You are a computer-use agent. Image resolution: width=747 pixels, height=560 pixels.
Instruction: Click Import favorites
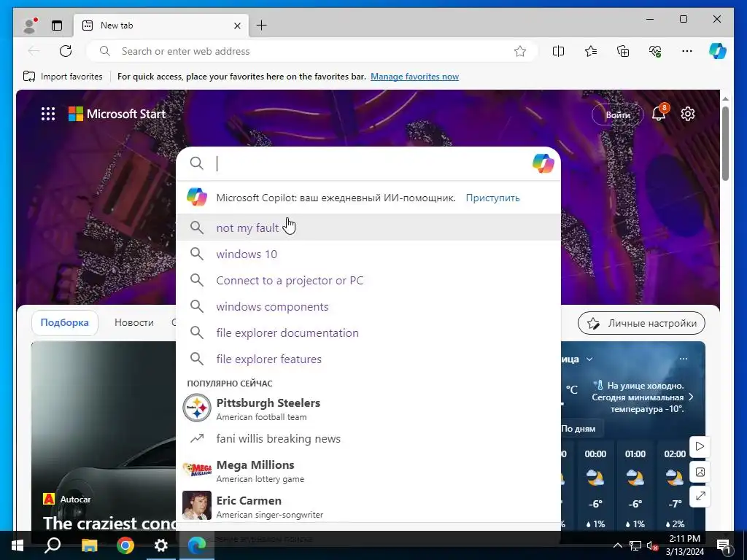63,76
